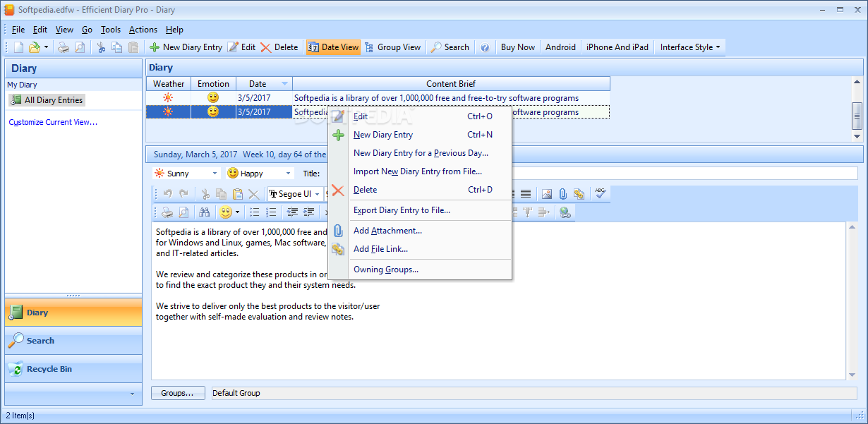868x424 pixels.
Task: Expand the navigation pane options chevron
Action: pos(132,394)
